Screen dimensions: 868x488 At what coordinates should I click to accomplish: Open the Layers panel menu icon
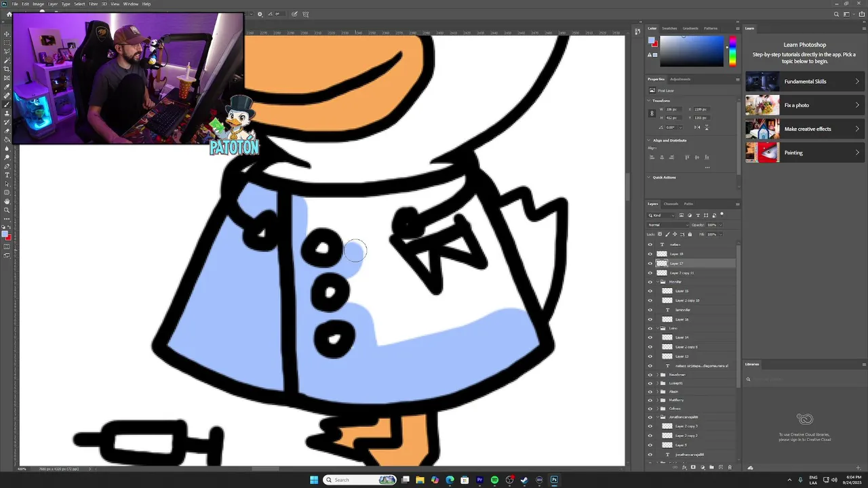(738, 204)
